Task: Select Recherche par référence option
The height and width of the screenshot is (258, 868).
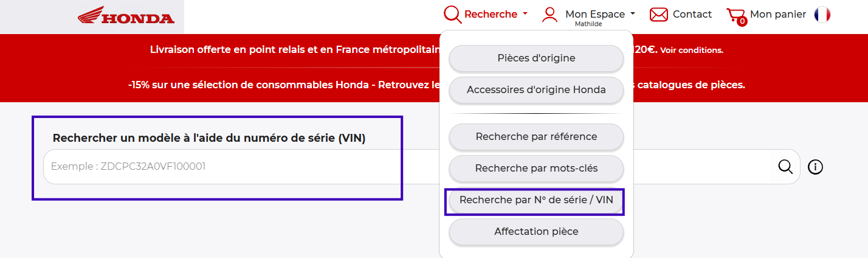Action: (x=536, y=137)
